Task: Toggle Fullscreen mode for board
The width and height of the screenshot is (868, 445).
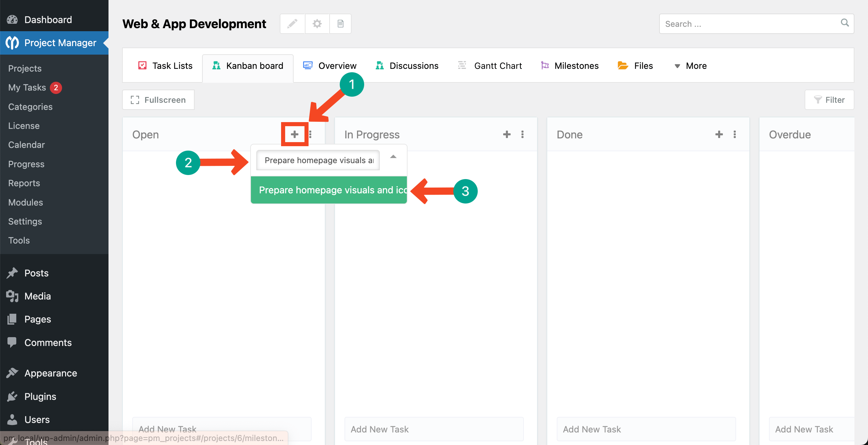Action: (x=158, y=100)
